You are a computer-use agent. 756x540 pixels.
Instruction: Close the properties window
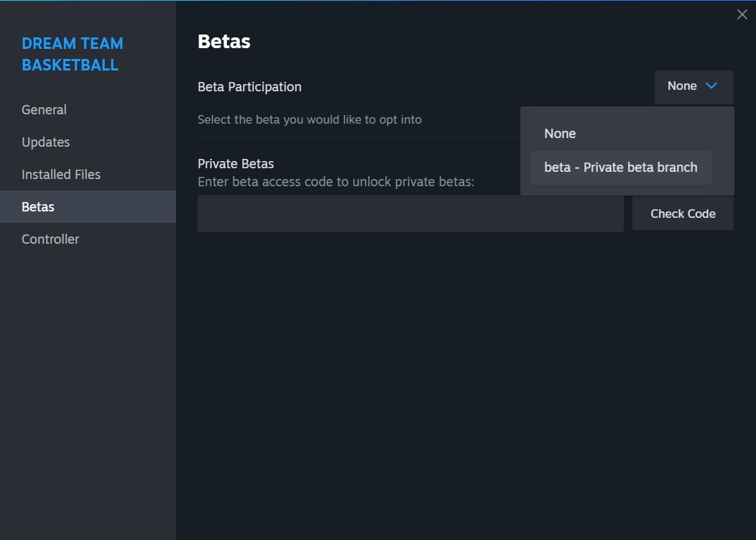742,14
